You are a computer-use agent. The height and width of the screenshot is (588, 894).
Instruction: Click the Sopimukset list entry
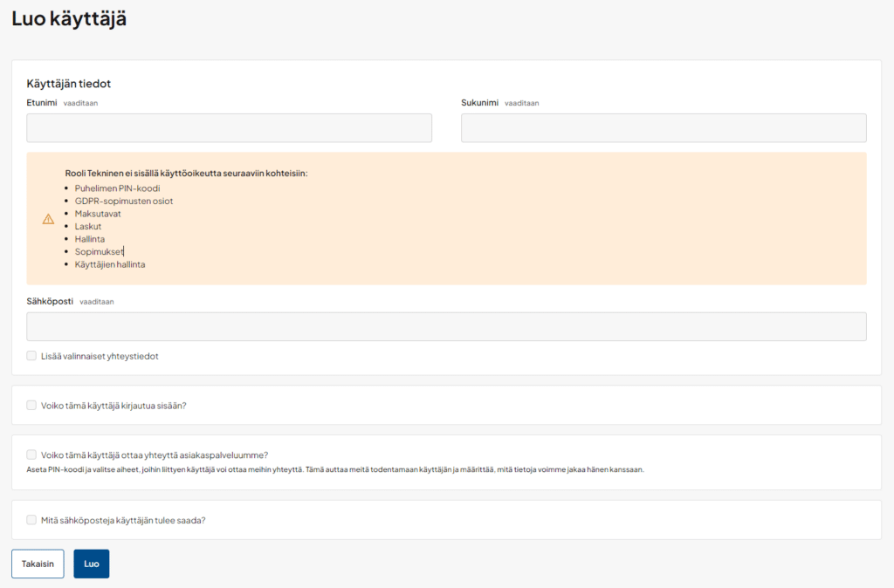99,251
